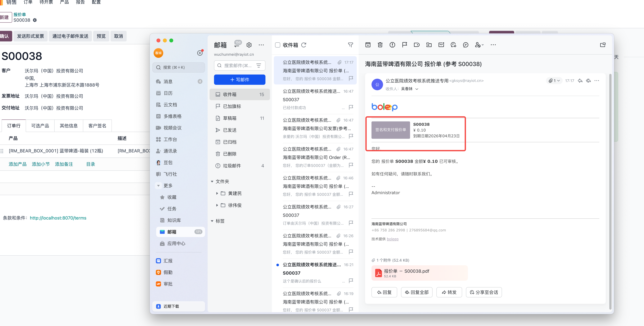Screen dimensions: 644x326
Task: Click the 写邮件 compose button
Action: [240, 80]
